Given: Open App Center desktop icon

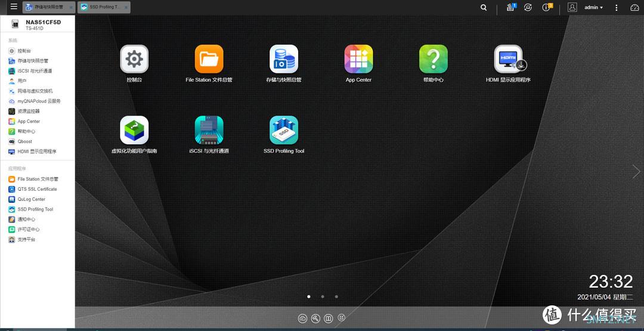Looking at the screenshot, I should [358, 59].
